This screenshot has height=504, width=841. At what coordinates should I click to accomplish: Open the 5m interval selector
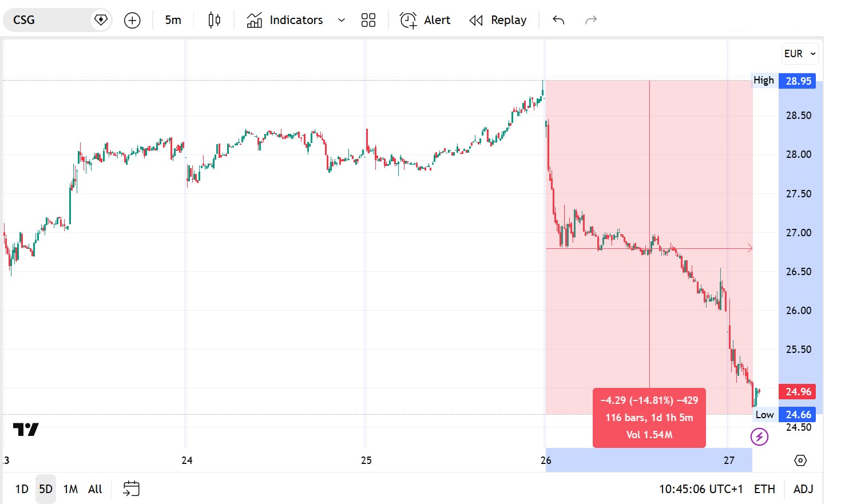[x=173, y=21]
